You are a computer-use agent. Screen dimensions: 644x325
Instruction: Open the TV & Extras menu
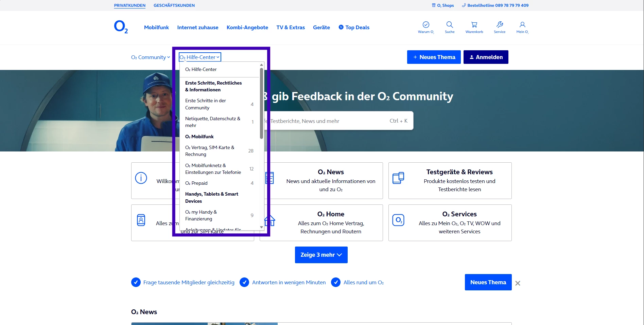[291, 27]
